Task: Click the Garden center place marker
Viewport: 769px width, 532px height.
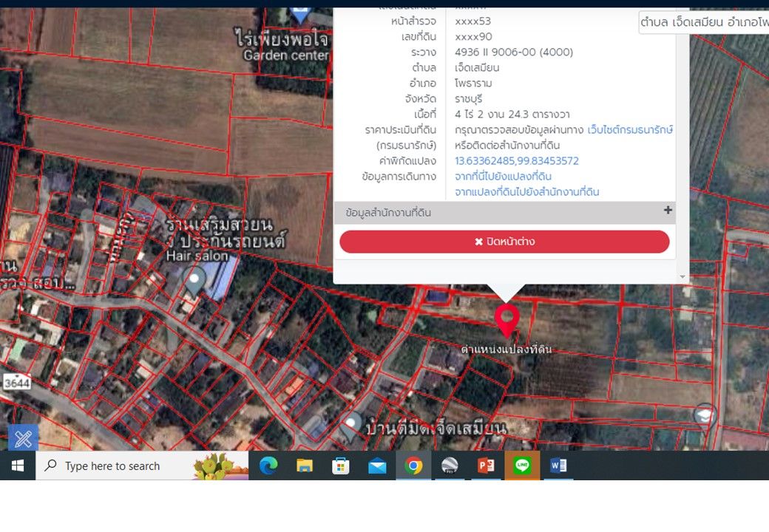Action: click(300, 15)
